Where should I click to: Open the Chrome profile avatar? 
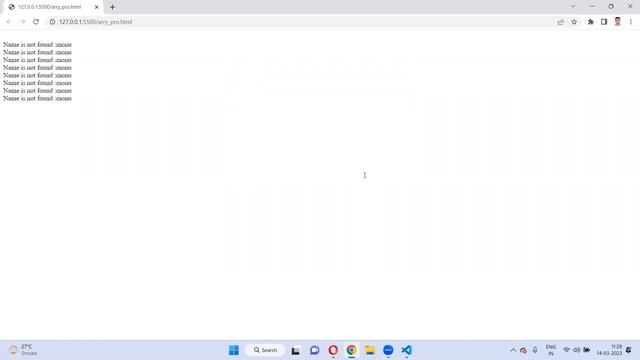point(618,22)
